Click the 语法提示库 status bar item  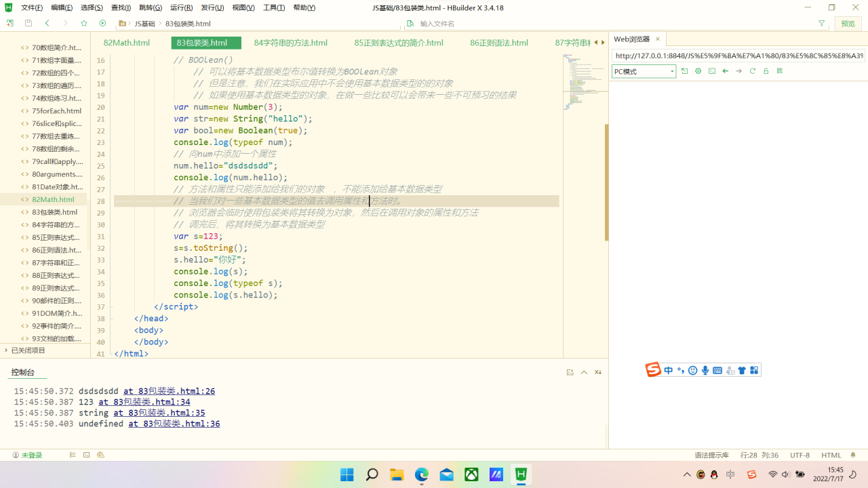(x=712, y=455)
